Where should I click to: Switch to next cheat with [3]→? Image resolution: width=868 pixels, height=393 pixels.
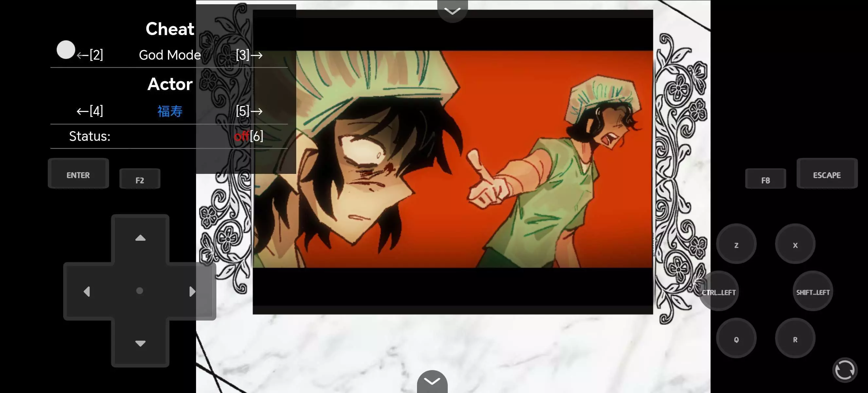tap(249, 55)
